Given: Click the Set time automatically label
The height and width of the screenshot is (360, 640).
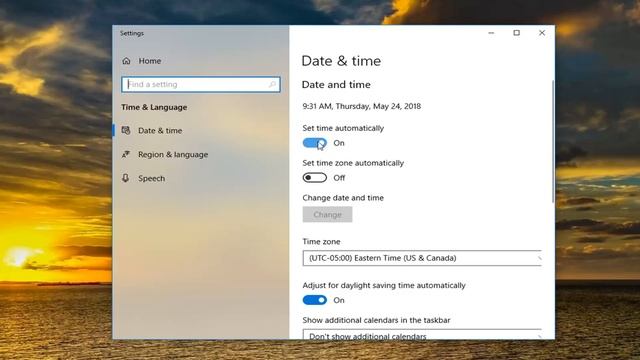Looking at the screenshot, I should click(343, 128).
